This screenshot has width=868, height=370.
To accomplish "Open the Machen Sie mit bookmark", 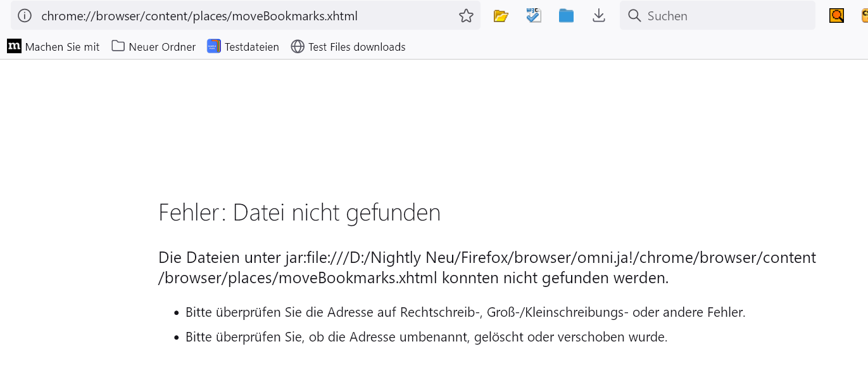I will pos(54,46).
